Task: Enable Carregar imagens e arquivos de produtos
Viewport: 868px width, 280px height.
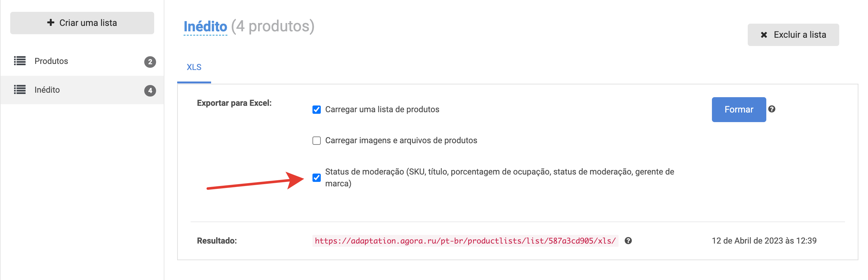Action: click(x=316, y=141)
